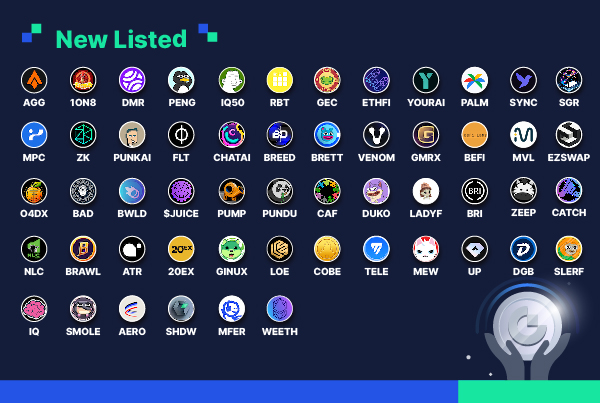Choose the PALM coin icon
Viewport: 600px width, 403px height.
point(474,80)
